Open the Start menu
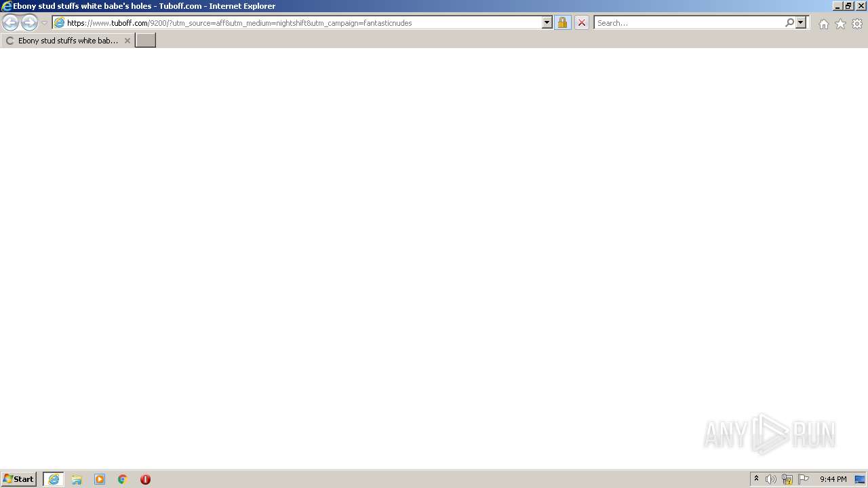 pyautogui.click(x=18, y=479)
